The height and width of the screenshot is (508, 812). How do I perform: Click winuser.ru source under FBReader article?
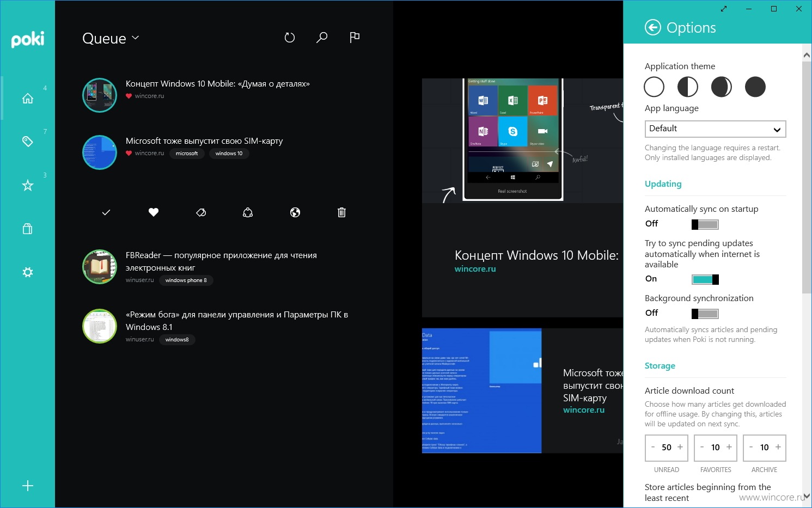[x=140, y=280]
